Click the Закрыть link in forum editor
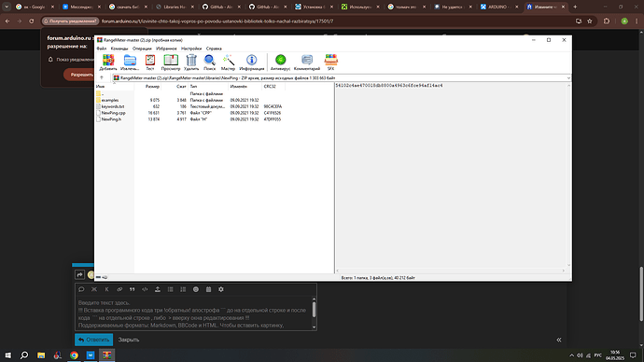This screenshot has width=644, height=362. click(129, 340)
